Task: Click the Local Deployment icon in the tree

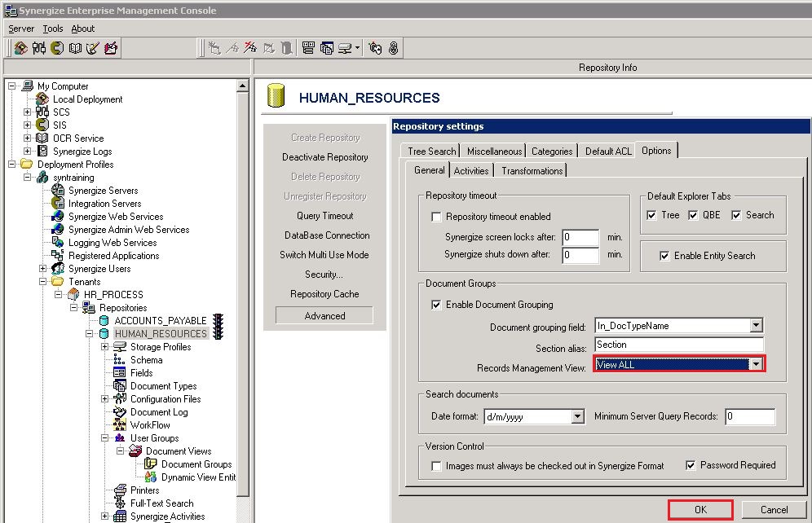Action: pos(42,99)
